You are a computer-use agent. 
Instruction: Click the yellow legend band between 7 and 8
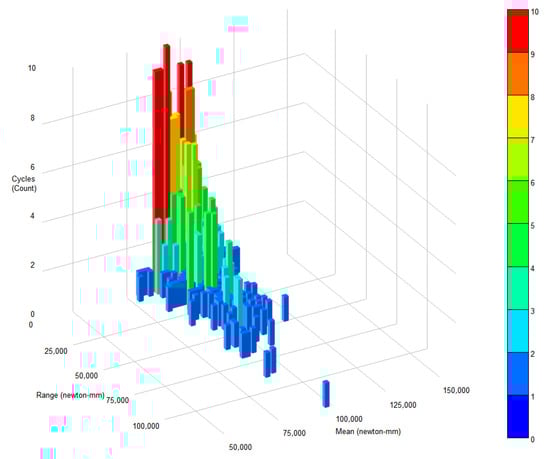pos(518,116)
